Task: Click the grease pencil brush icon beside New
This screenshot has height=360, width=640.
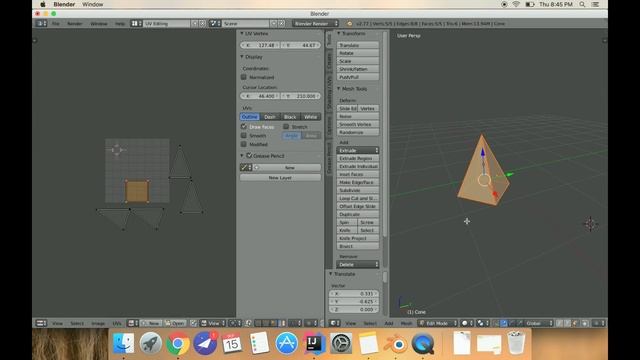Action: coord(245,167)
